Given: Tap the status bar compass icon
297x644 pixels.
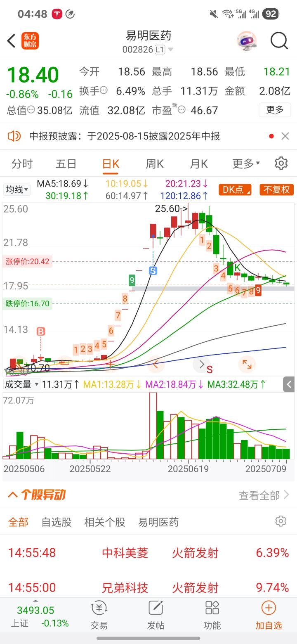Looking at the screenshot, I should 70,14.
